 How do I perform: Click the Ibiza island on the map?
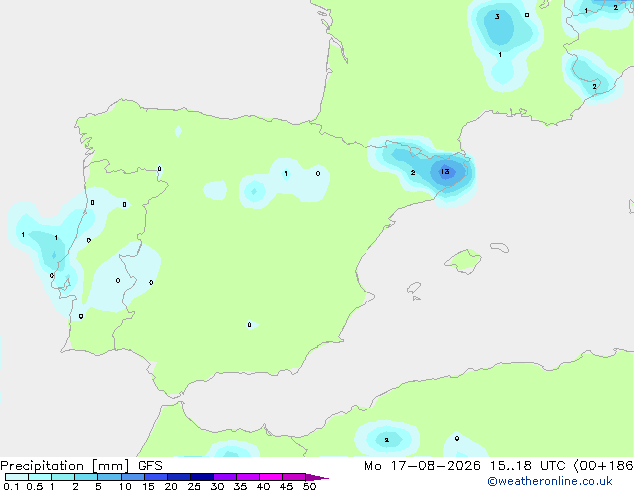[414, 288]
